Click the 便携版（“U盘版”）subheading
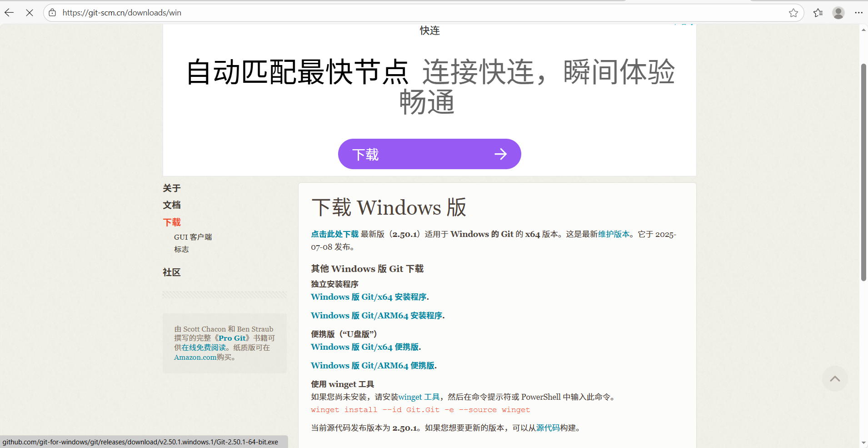 344,334
